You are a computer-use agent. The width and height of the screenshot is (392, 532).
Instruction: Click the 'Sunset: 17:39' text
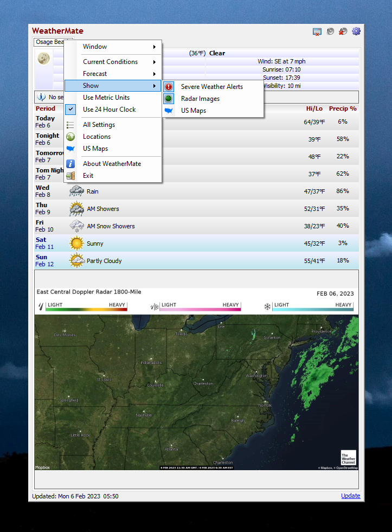coord(281,78)
